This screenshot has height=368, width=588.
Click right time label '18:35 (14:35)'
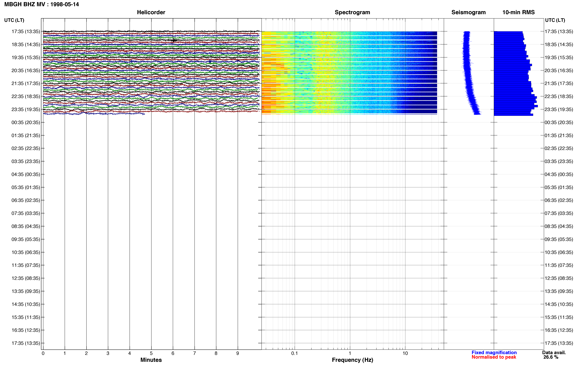559,45
